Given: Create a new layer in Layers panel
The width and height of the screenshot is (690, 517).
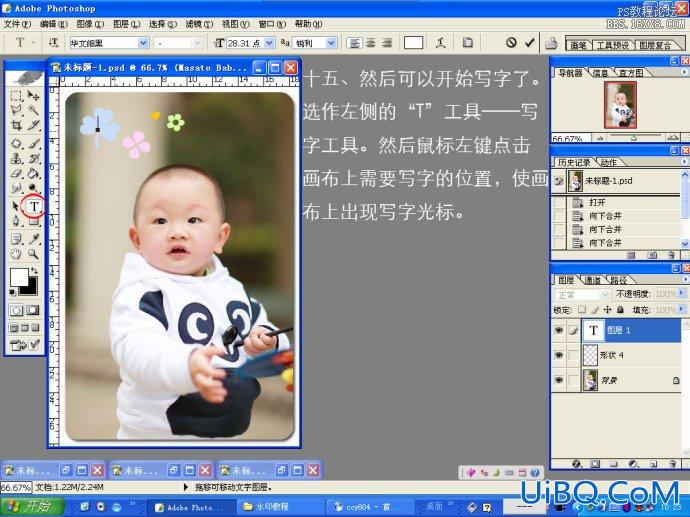Looking at the screenshot, I should tap(653, 464).
